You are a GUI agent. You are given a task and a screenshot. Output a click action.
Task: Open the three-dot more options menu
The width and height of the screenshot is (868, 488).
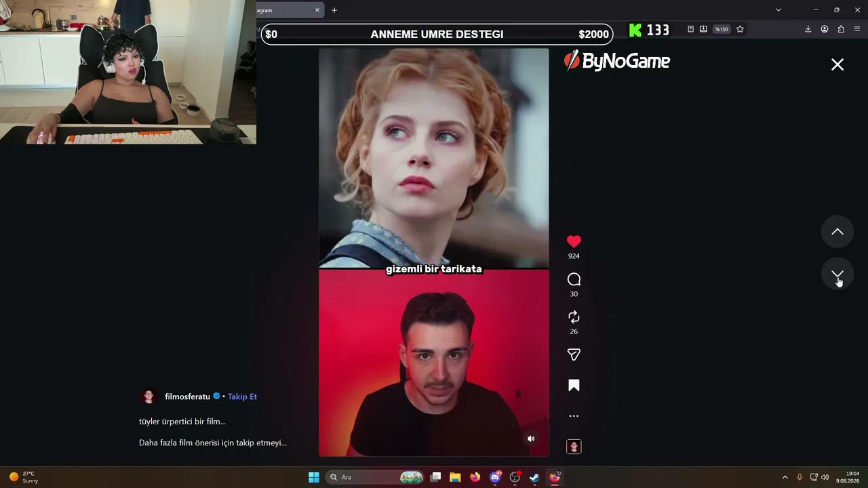[x=574, y=416]
